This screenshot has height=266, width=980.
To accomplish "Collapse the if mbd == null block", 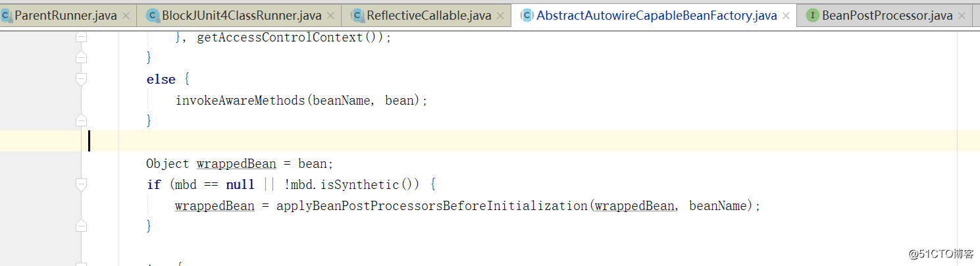I will click(82, 185).
